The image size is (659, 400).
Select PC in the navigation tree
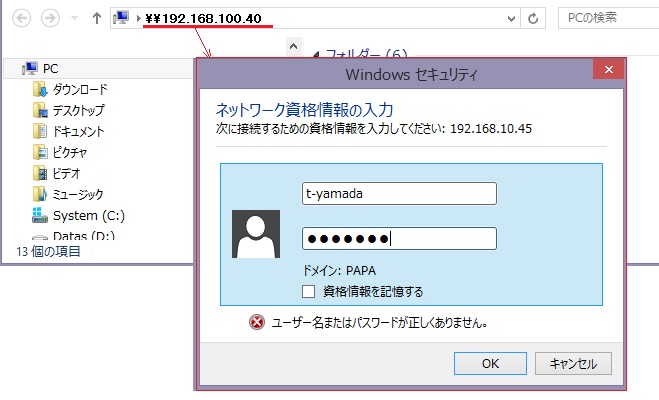(99, 68)
